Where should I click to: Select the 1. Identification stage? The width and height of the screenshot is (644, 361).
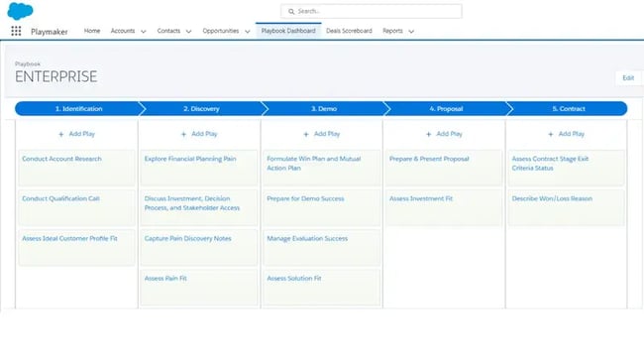79,108
